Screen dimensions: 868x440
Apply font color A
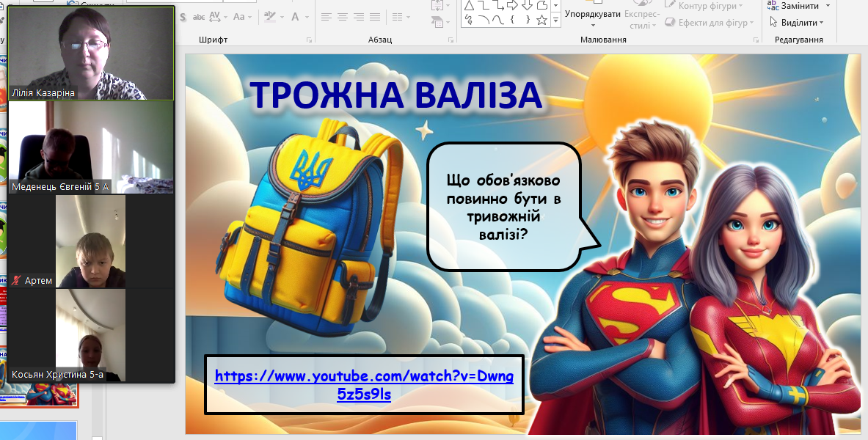pyautogui.click(x=295, y=17)
